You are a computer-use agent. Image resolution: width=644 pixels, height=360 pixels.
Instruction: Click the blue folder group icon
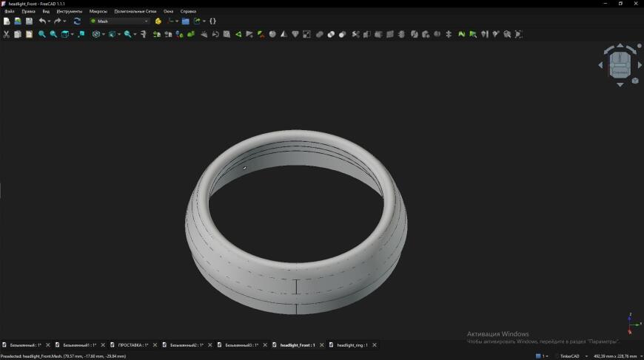186,21
